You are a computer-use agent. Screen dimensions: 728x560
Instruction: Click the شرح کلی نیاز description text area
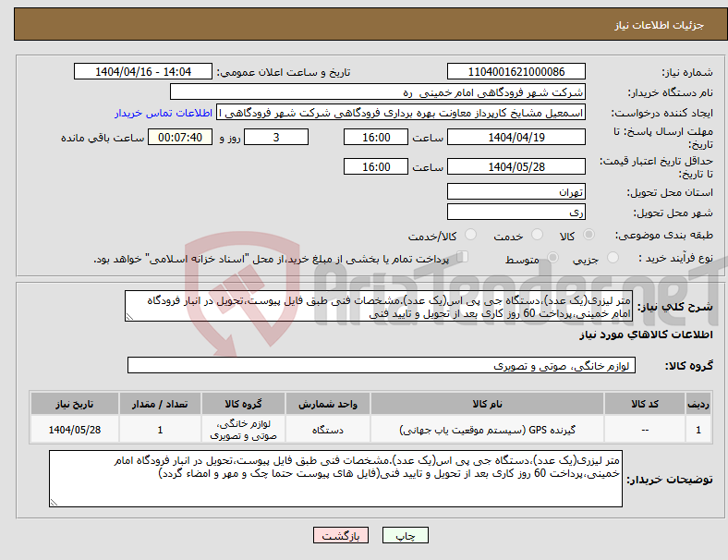pos(379,307)
